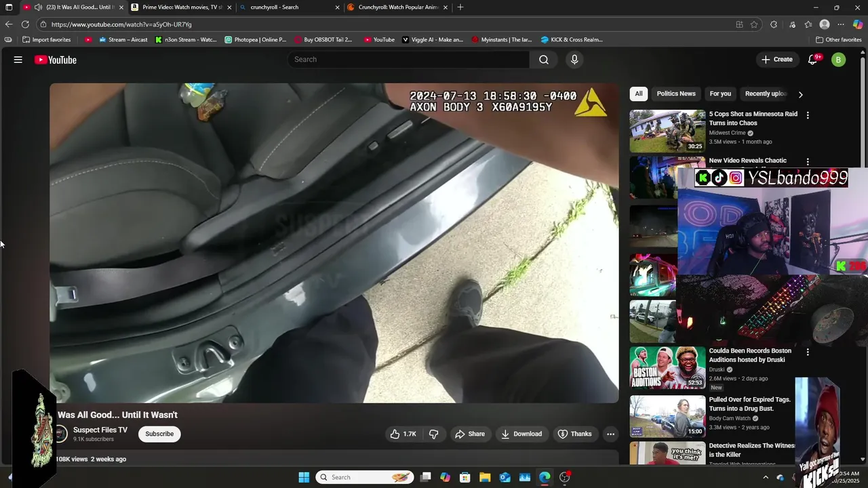Open a new browser tab
The height and width of the screenshot is (488, 868).
pyautogui.click(x=460, y=7)
